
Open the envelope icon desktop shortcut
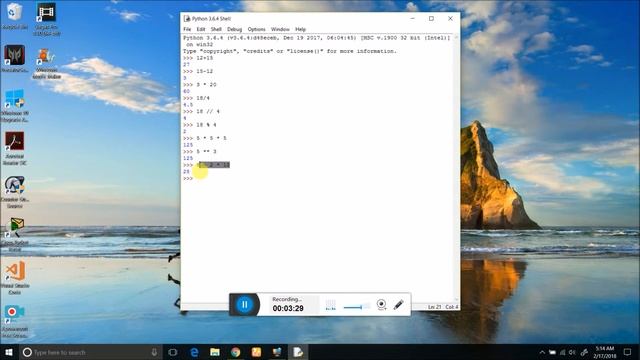click(x=15, y=234)
